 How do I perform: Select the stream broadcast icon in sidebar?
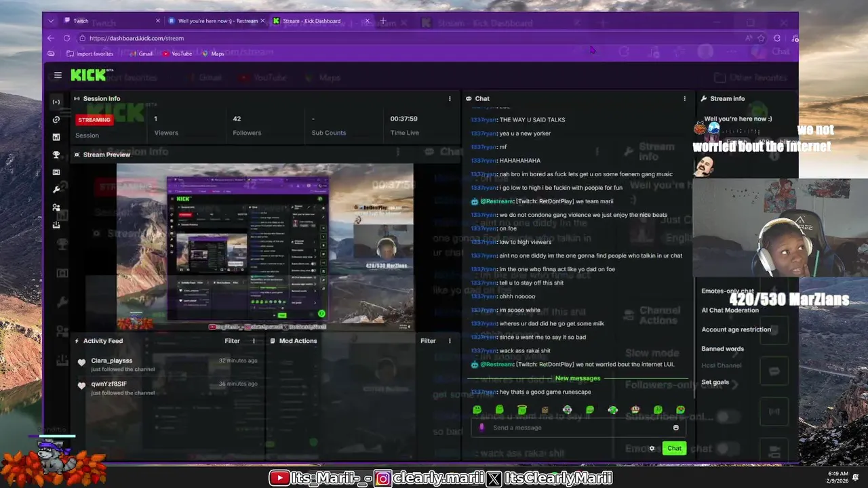[x=56, y=102]
